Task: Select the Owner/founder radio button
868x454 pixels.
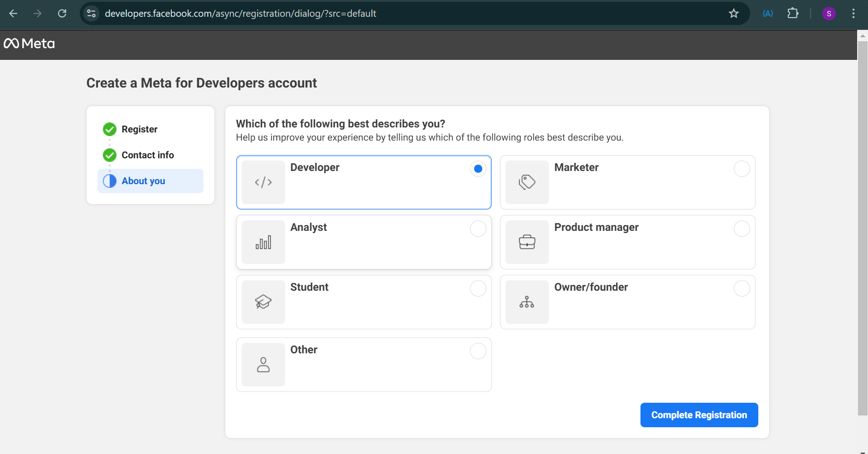Action: [742, 288]
